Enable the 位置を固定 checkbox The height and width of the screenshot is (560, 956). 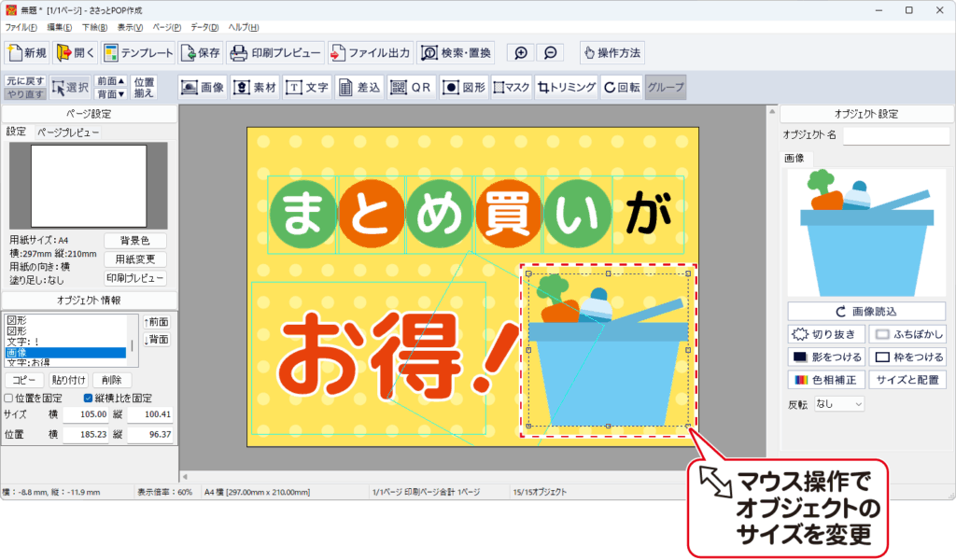tap(9, 399)
